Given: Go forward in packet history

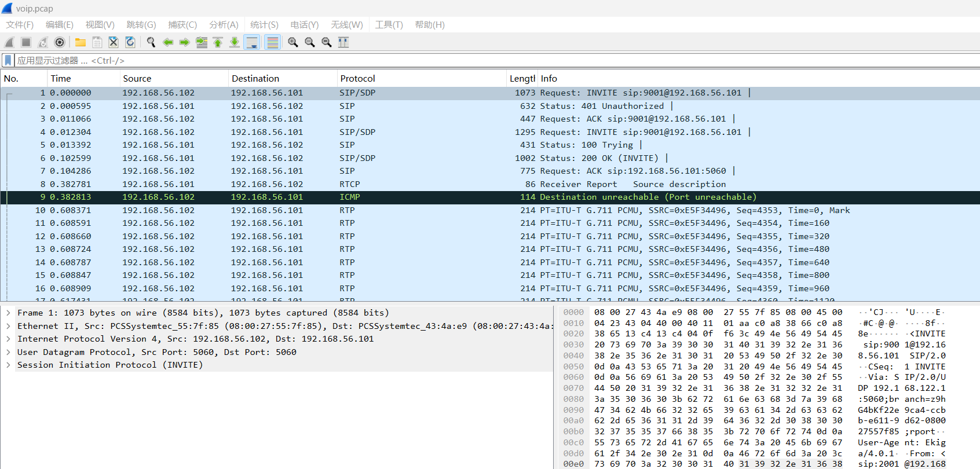Looking at the screenshot, I should [185, 42].
